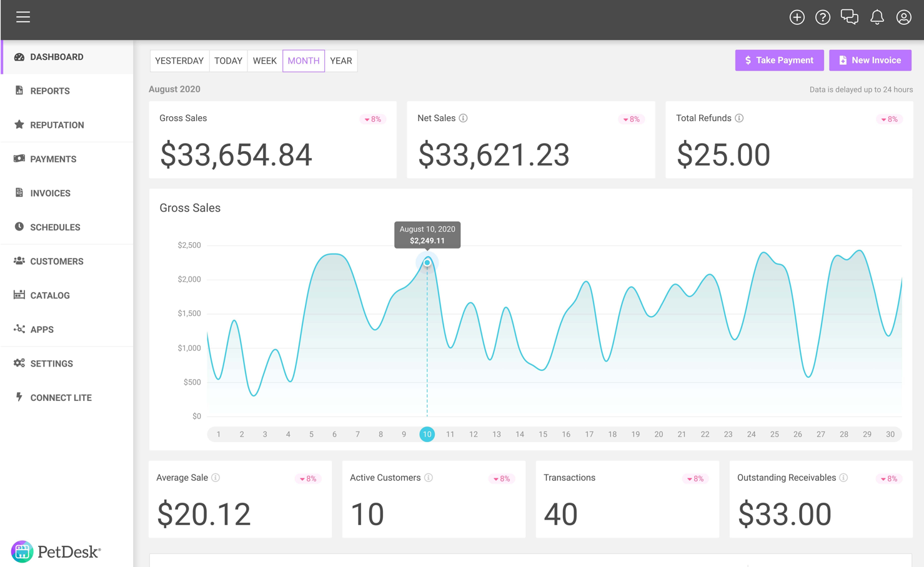Click the August 10 chart data point
The height and width of the screenshot is (567, 924).
(427, 263)
